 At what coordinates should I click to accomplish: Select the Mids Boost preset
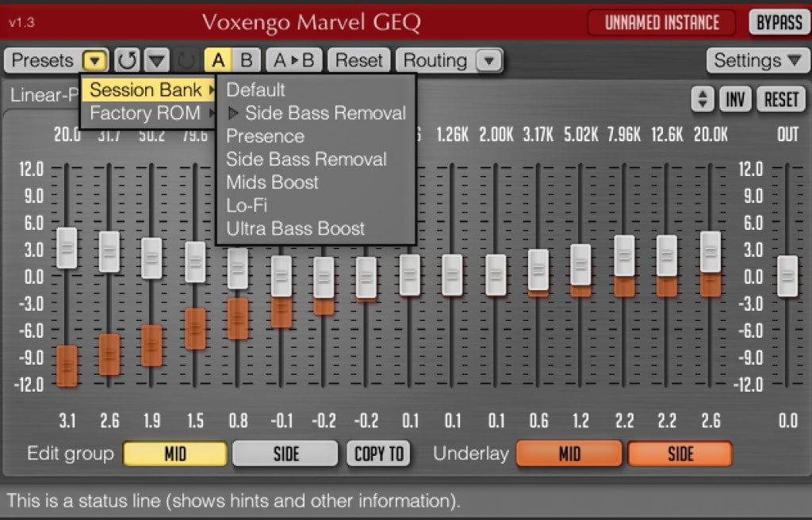click(x=316, y=182)
